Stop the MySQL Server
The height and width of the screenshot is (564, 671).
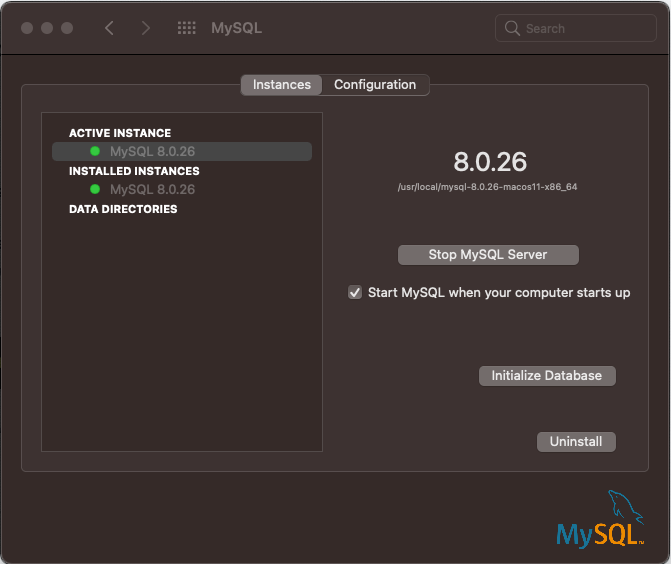point(488,255)
